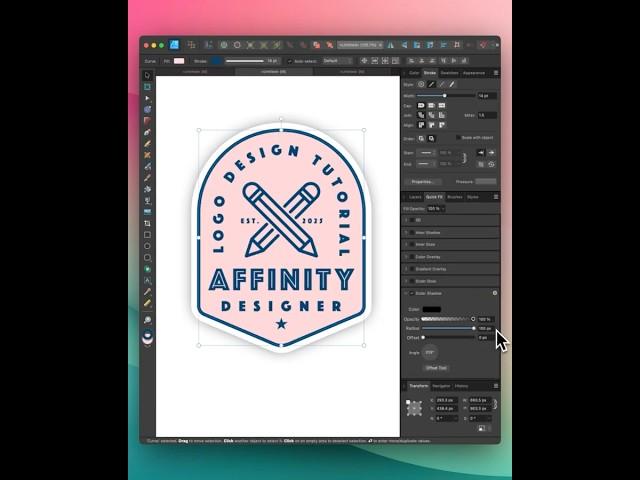
Task: Select the Pencil tool
Action: (147, 144)
